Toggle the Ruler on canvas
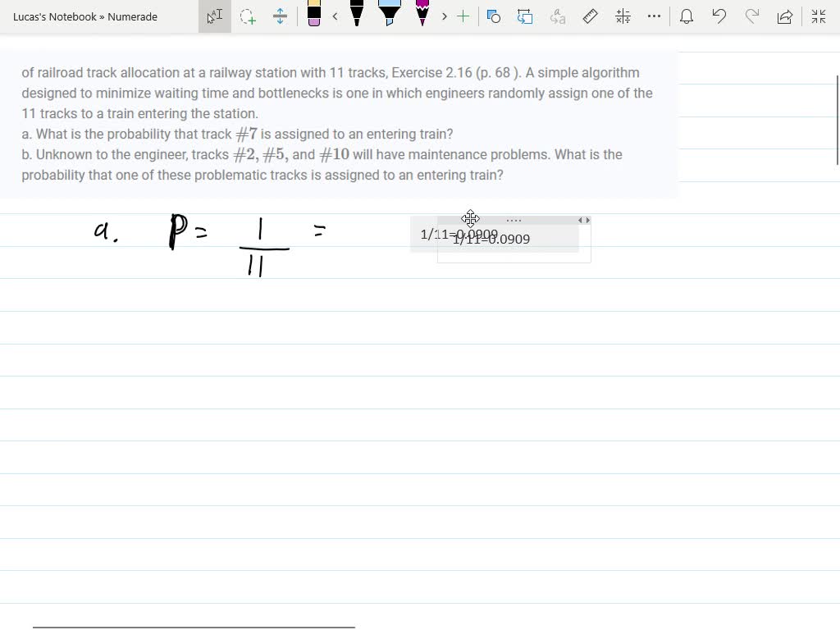Viewport: 840px width, 630px height. 590,16
